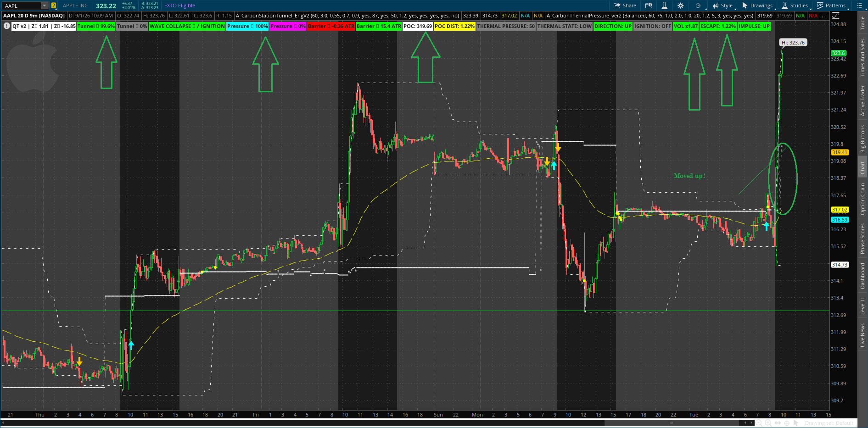Open the Times And Sales sidebar tab
This screenshot has width=868, height=428.
(862, 57)
